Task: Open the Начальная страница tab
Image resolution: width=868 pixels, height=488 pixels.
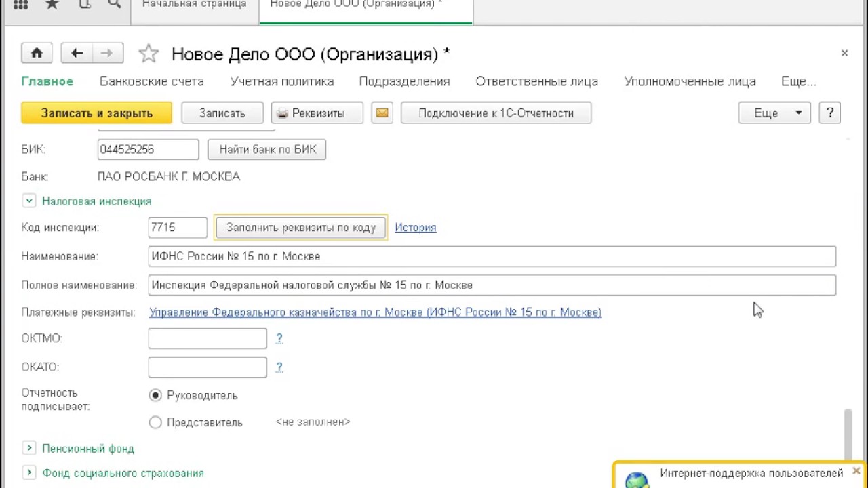Action: point(194,5)
